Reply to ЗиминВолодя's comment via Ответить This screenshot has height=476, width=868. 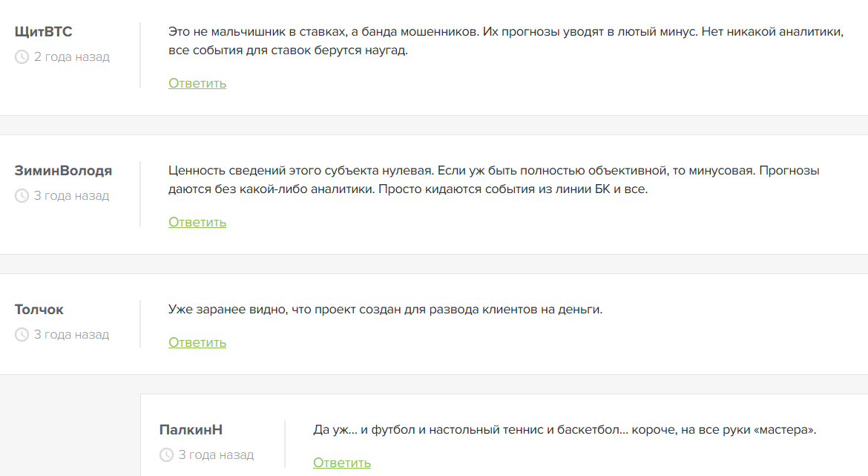(x=197, y=222)
